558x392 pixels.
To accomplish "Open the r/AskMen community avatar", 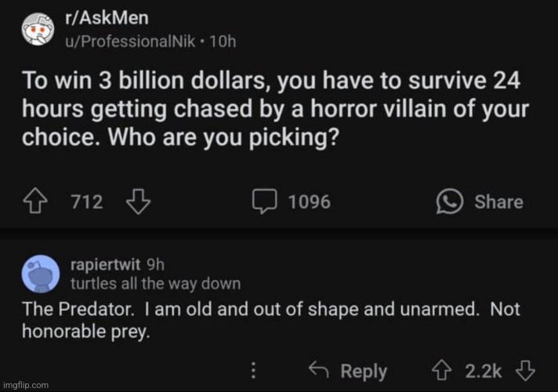I will click(38, 29).
